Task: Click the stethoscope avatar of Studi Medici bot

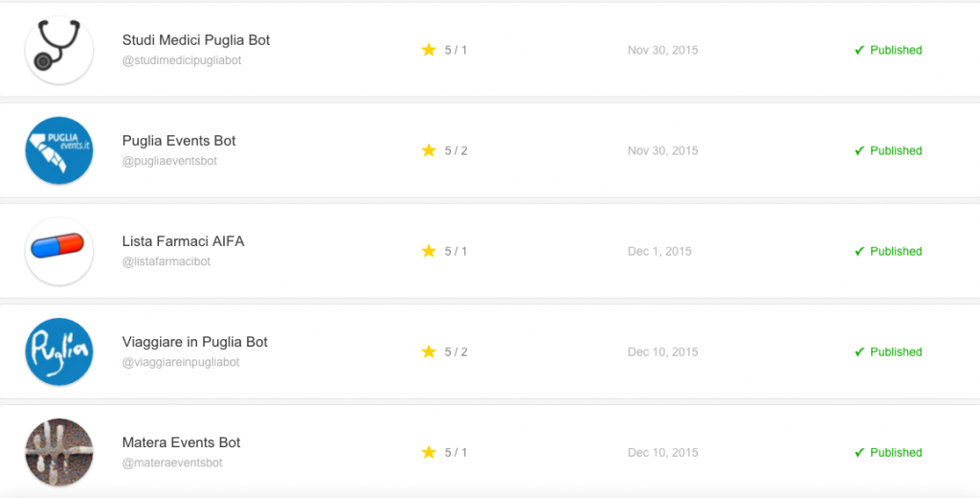Action: [59, 50]
